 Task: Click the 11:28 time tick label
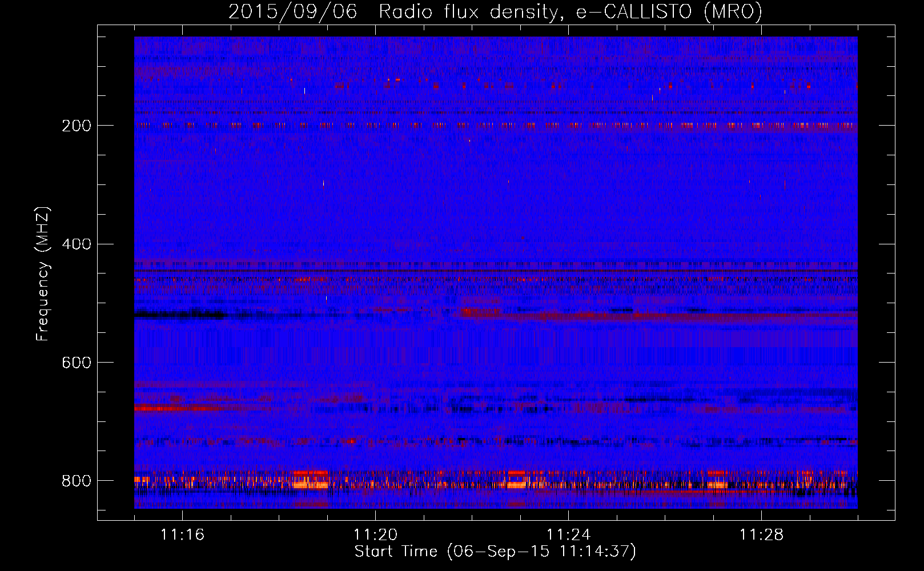click(x=761, y=534)
